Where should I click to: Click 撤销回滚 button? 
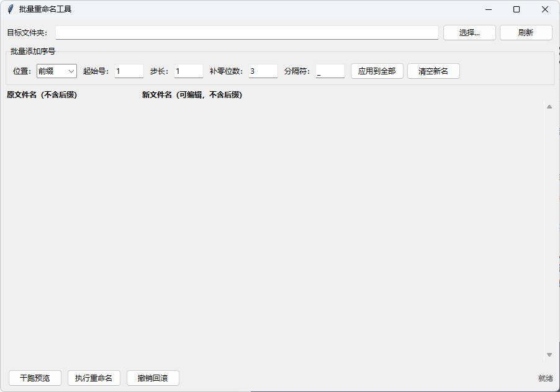(x=153, y=378)
